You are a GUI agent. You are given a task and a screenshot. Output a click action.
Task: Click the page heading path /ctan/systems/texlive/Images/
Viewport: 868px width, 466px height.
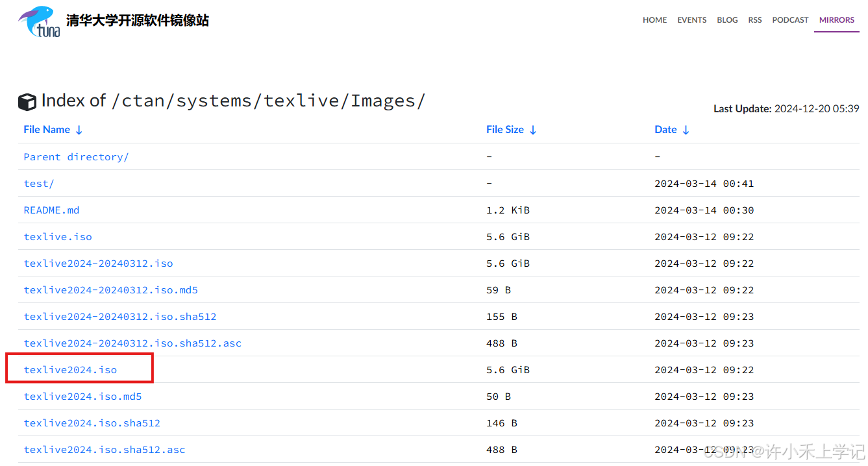268,101
